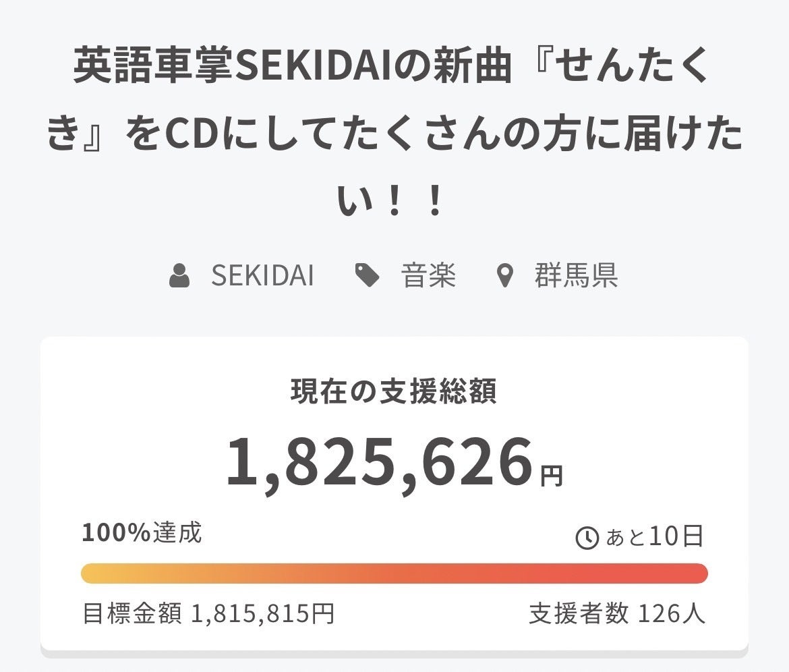This screenshot has height=672, width=789.
Task: Click the 現在の支援総額 heading
Action: (x=394, y=392)
